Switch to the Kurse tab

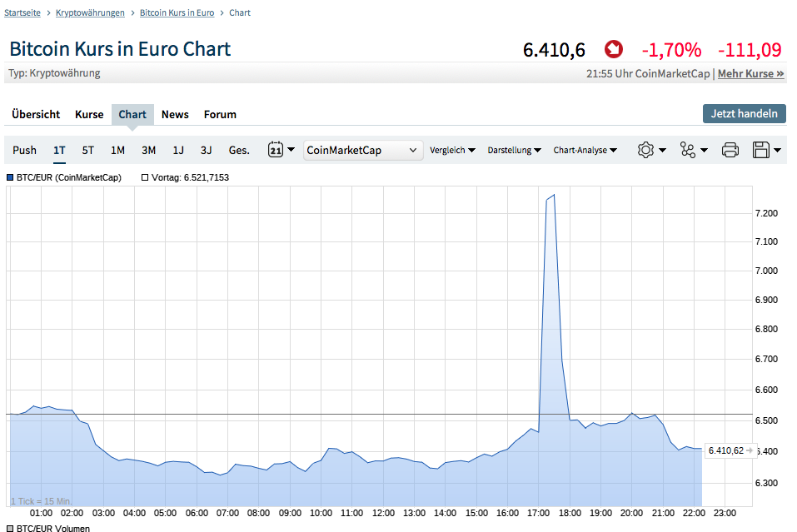tap(89, 114)
